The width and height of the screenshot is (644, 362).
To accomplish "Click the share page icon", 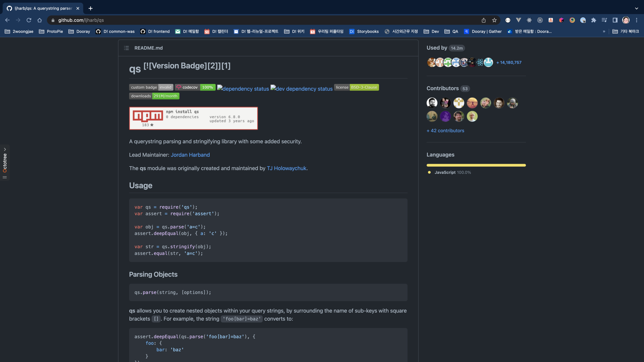I will (484, 20).
